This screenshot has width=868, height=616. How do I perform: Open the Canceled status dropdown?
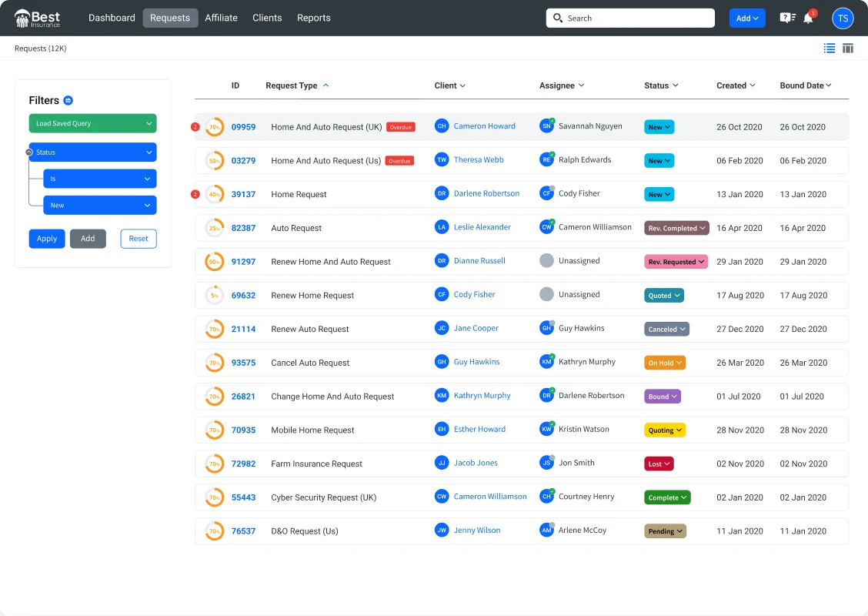coord(666,329)
